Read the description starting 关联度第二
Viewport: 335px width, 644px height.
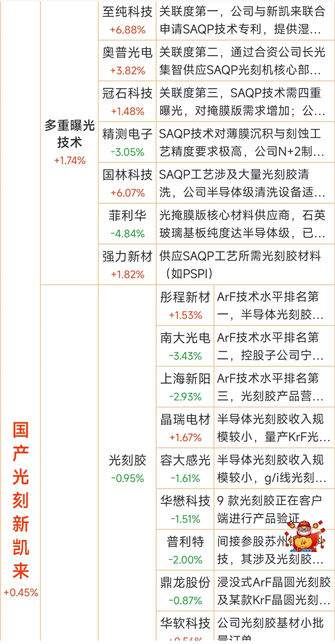(x=245, y=61)
